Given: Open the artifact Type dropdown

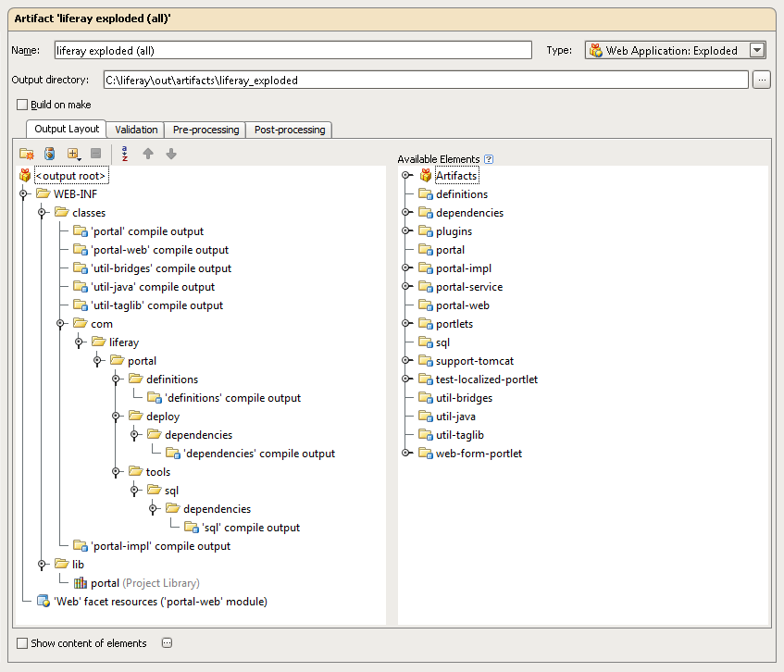Looking at the screenshot, I should pos(757,51).
